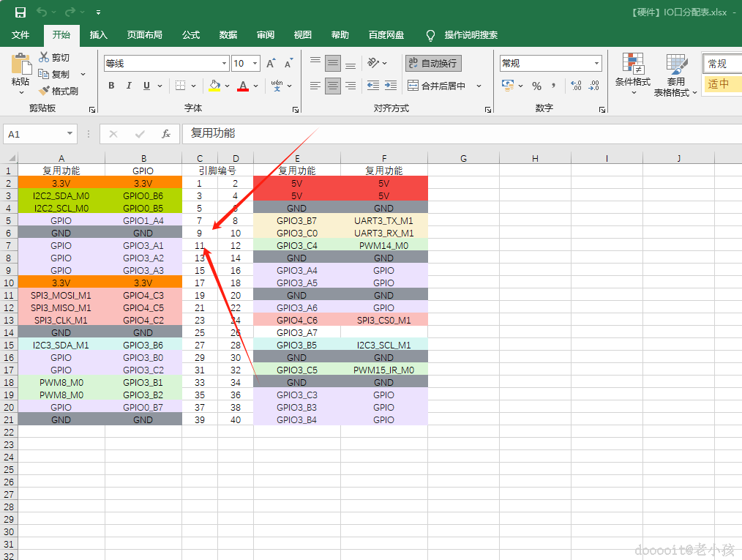Switch to the 公式 formulas tab
This screenshot has height=560, width=742.
pyautogui.click(x=191, y=35)
